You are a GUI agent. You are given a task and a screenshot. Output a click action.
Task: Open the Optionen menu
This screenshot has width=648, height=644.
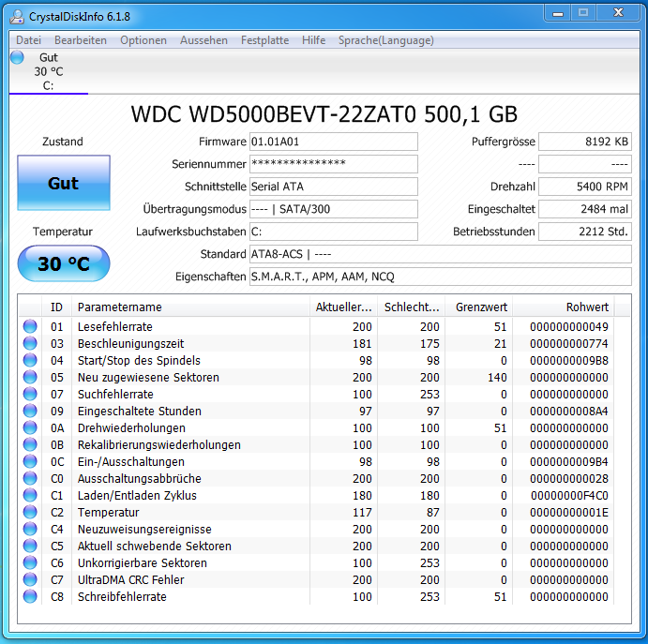pyautogui.click(x=143, y=40)
